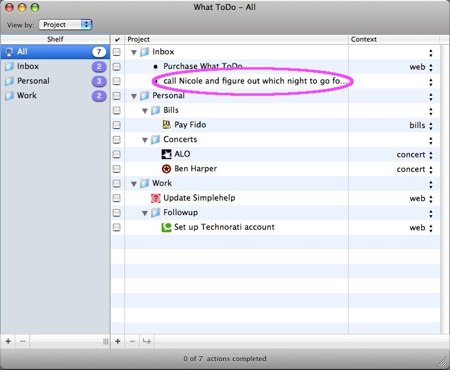Open context stepper for Update Simplehelp
Viewport: 450px width, 370px height.
431,199
